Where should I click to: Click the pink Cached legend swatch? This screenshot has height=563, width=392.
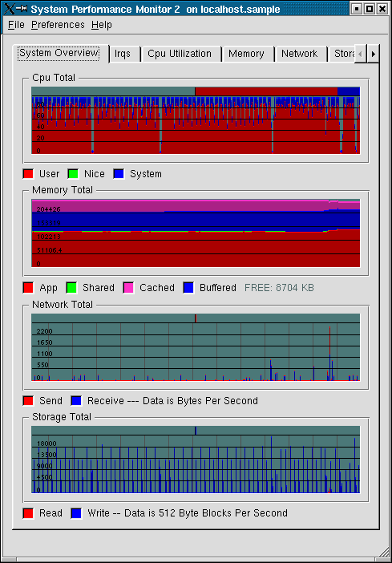[x=128, y=288]
